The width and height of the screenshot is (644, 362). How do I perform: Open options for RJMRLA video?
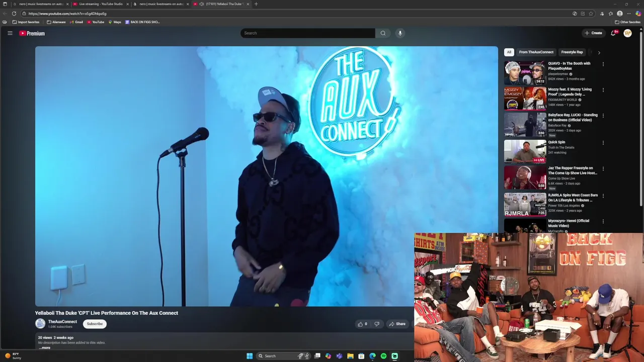click(x=603, y=196)
